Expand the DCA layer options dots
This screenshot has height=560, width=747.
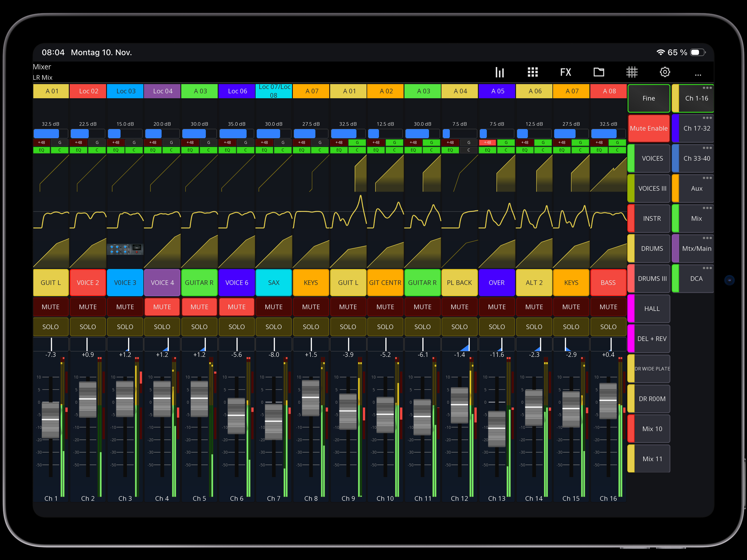pos(707,268)
